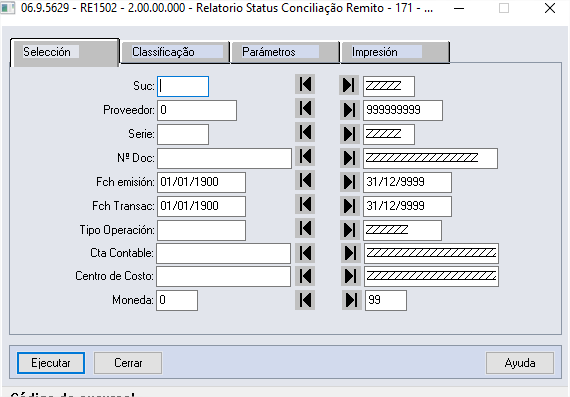Click the first-value icon in the Suc row
Image resolution: width=570 pixels, height=397 pixels.
[x=305, y=85]
